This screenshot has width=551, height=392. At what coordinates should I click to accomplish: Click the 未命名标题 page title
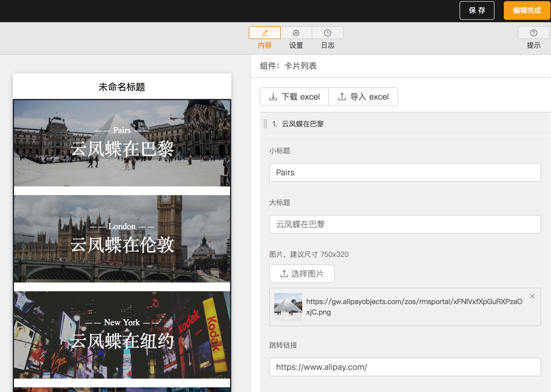tap(122, 87)
